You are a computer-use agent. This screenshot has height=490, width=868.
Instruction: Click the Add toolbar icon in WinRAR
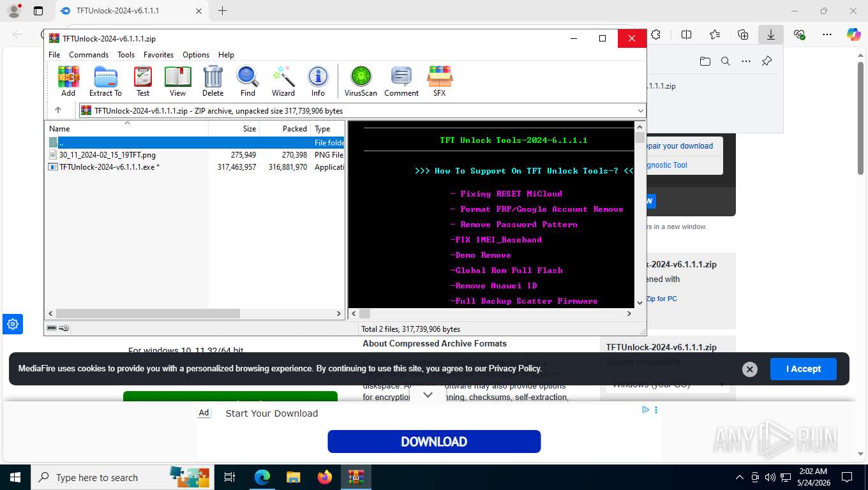(68, 81)
